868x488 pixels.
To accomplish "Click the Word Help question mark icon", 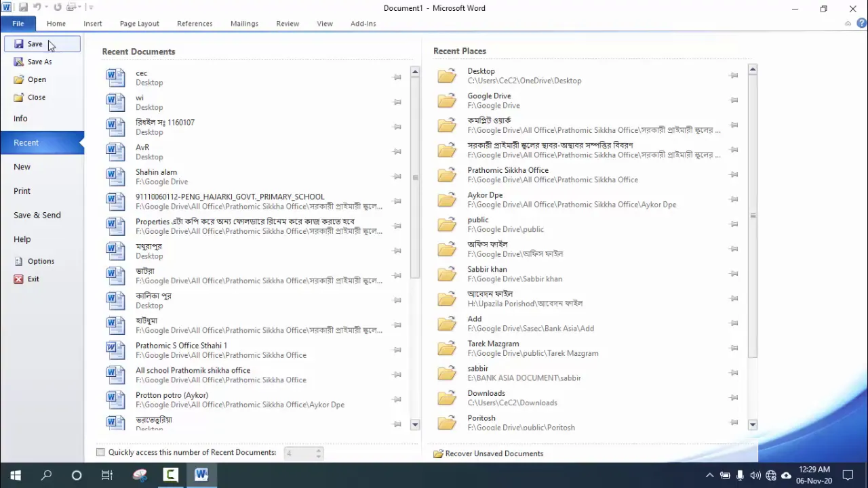I will pyautogui.click(x=862, y=23).
